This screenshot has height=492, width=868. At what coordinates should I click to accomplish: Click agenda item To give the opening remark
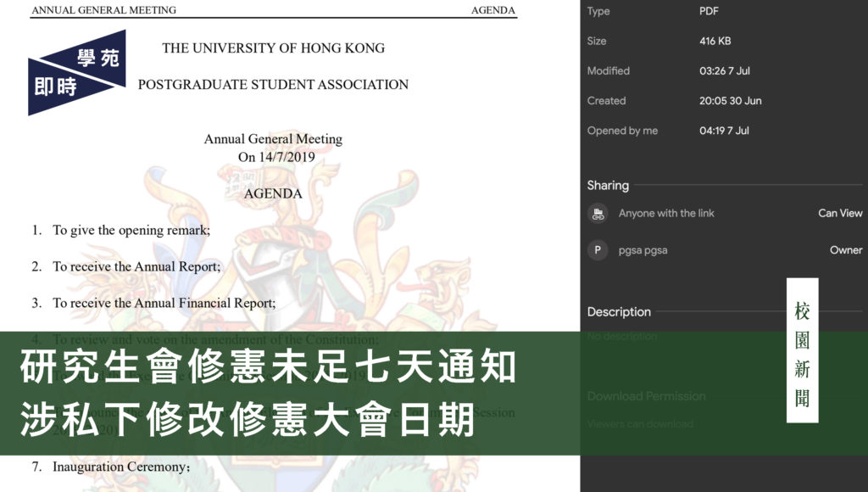(131, 231)
